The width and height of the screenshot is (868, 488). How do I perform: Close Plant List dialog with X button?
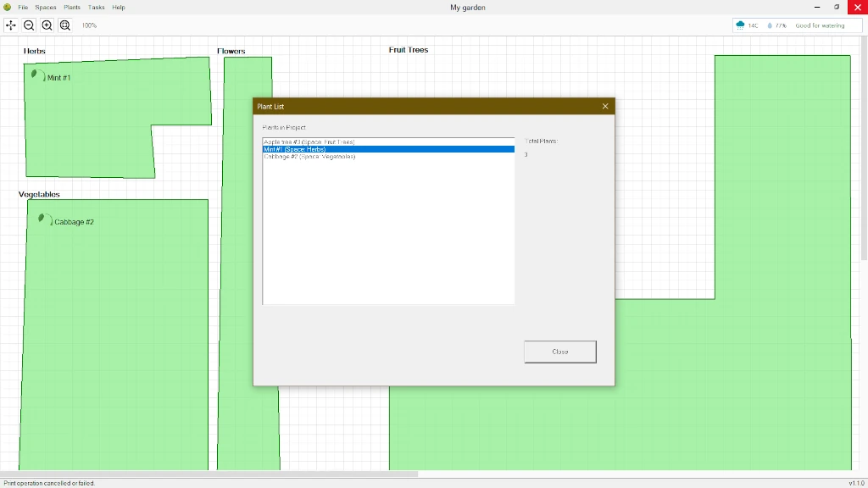tap(605, 106)
